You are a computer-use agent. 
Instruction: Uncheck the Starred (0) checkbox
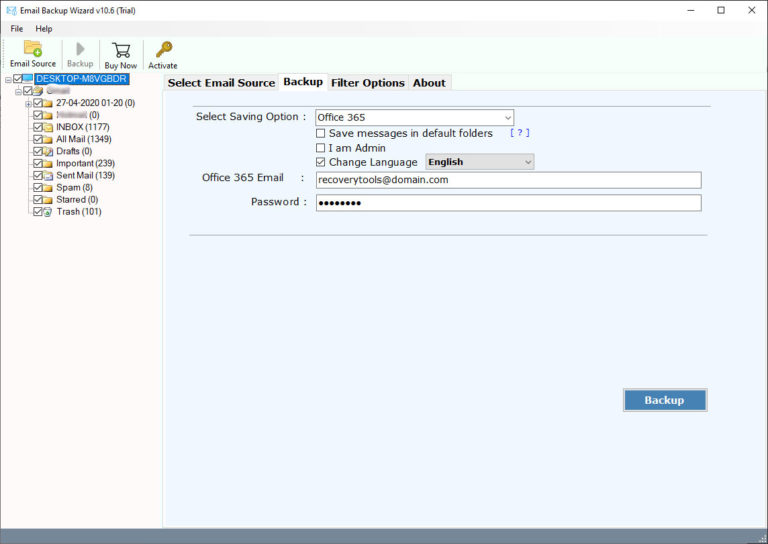pos(38,199)
